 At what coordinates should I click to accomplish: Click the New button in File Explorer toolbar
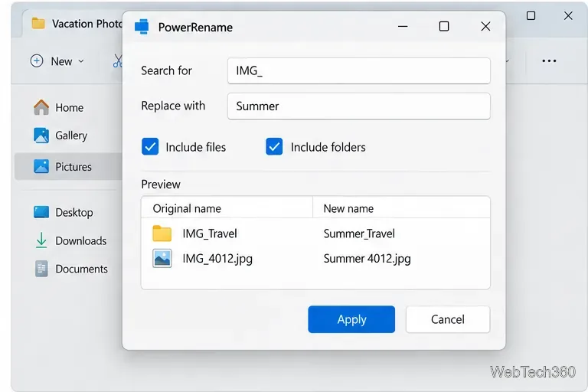(57, 61)
